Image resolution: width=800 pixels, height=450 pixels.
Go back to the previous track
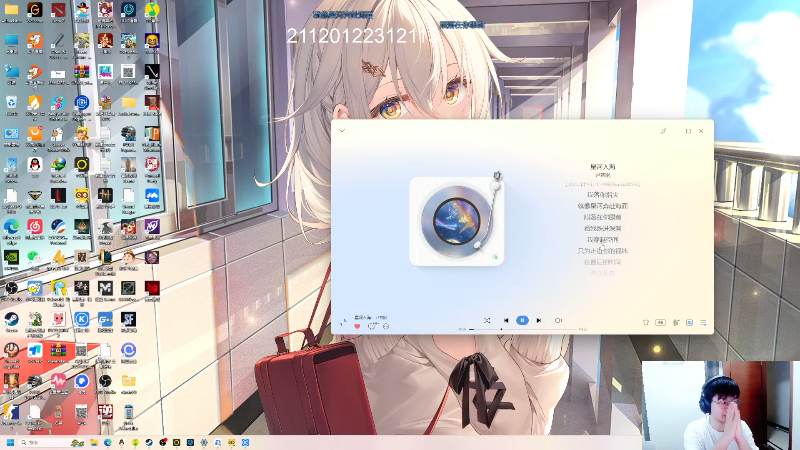[506, 320]
